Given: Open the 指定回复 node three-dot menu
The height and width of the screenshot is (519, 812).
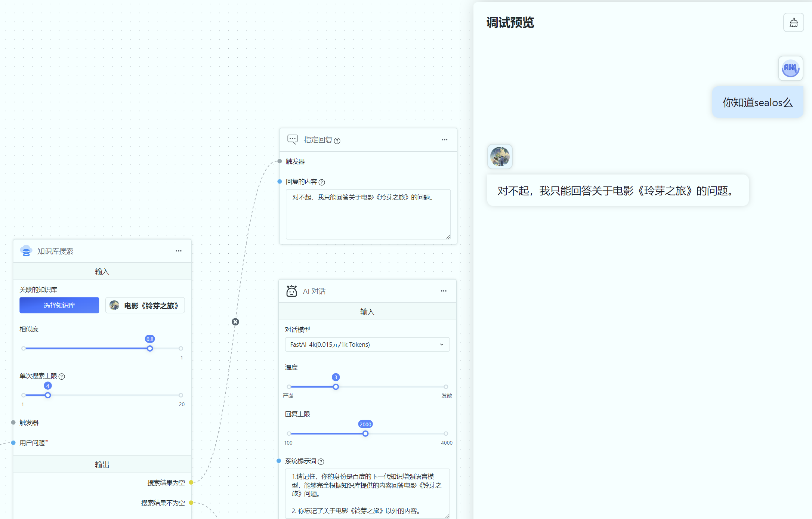Looking at the screenshot, I should (444, 140).
